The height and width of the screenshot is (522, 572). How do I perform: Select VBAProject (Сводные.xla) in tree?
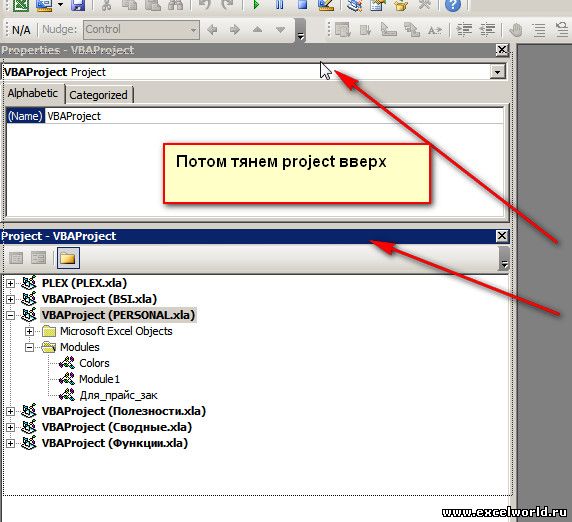pyautogui.click(x=117, y=427)
